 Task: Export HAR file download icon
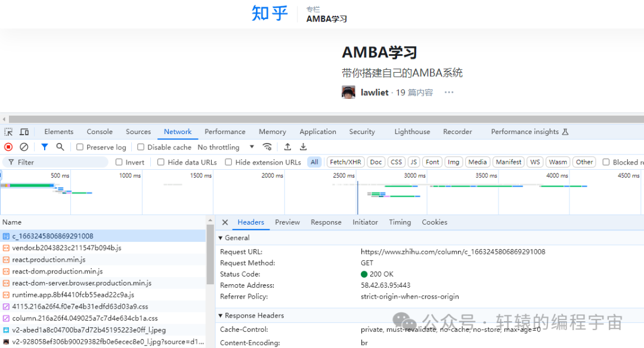(x=303, y=147)
